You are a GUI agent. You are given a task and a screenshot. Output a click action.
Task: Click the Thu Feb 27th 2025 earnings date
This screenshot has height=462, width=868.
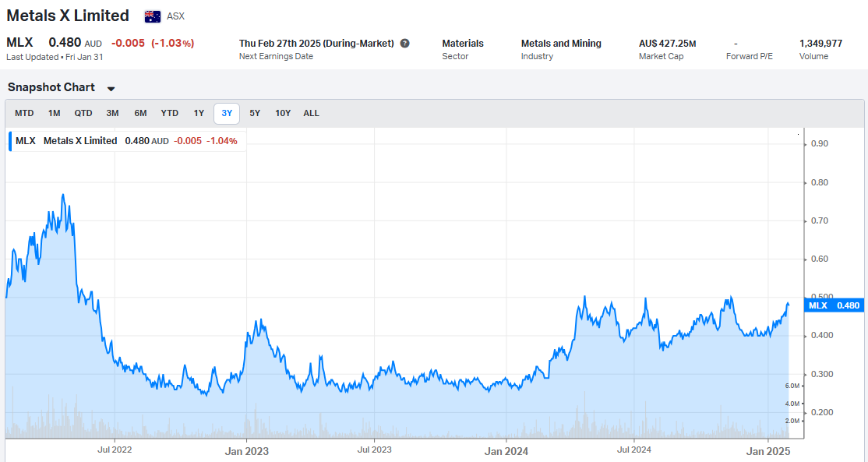(316, 43)
